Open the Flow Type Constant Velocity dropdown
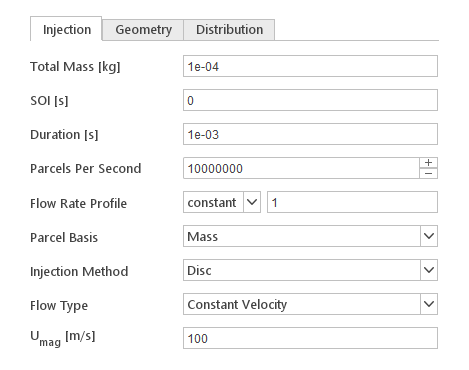 click(x=310, y=304)
